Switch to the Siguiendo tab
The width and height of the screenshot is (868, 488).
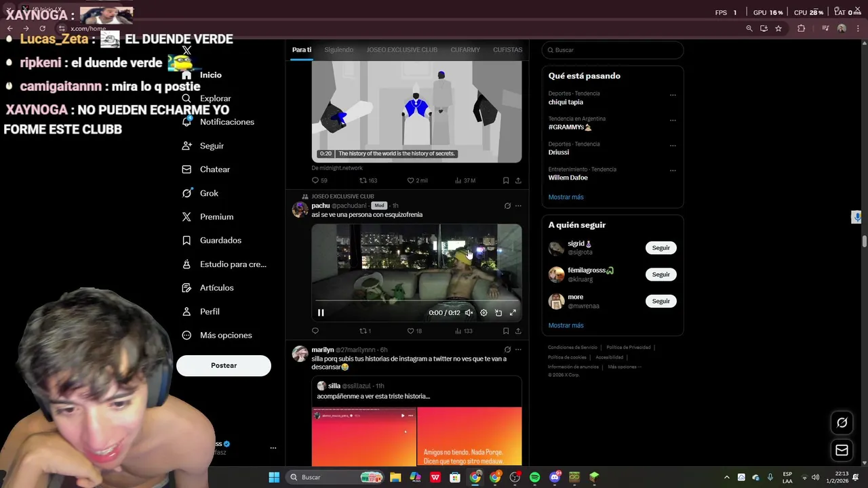[x=338, y=50]
